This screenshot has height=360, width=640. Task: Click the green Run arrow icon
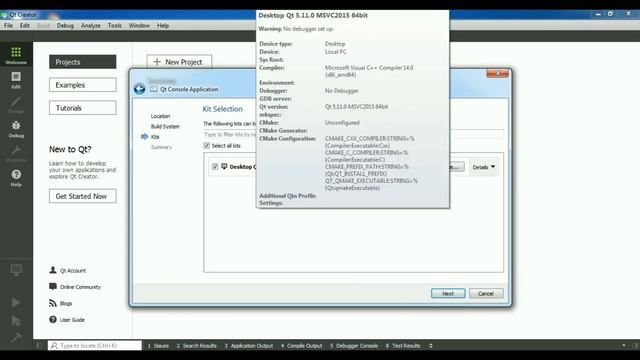coord(16,302)
